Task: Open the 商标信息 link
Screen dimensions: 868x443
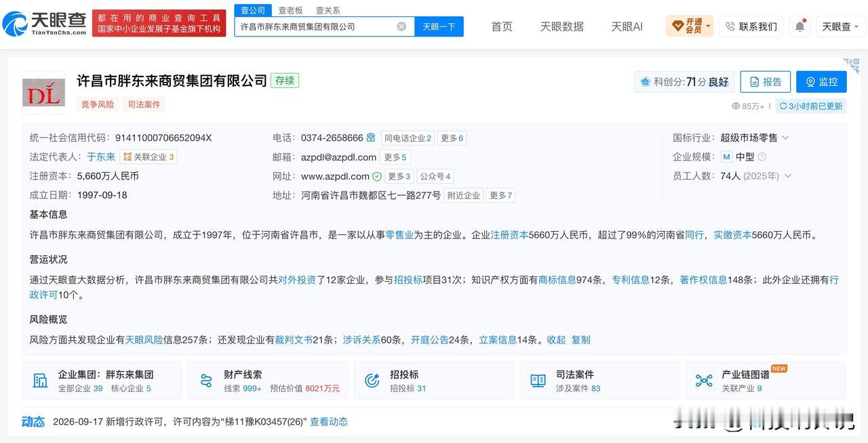Action: [557, 280]
